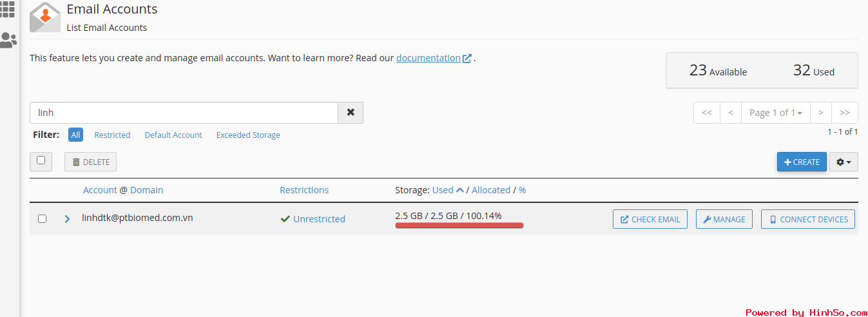
Task: Go to next page with > button
Action: [821, 112]
